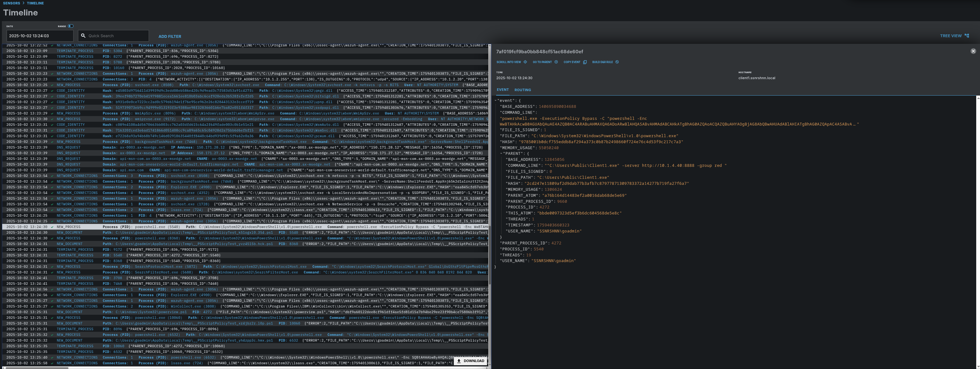
Task: Close the event detail panel
Action: point(973,51)
